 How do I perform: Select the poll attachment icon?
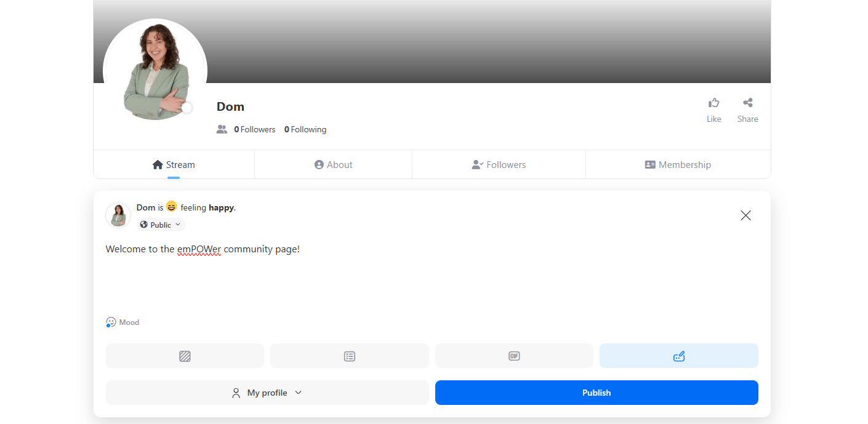349,356
